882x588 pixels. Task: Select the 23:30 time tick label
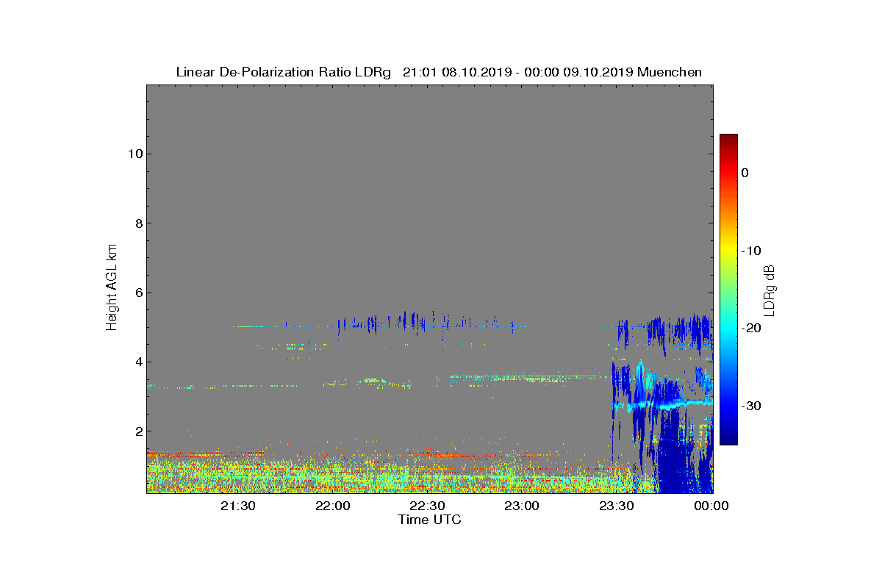(617, 506)
